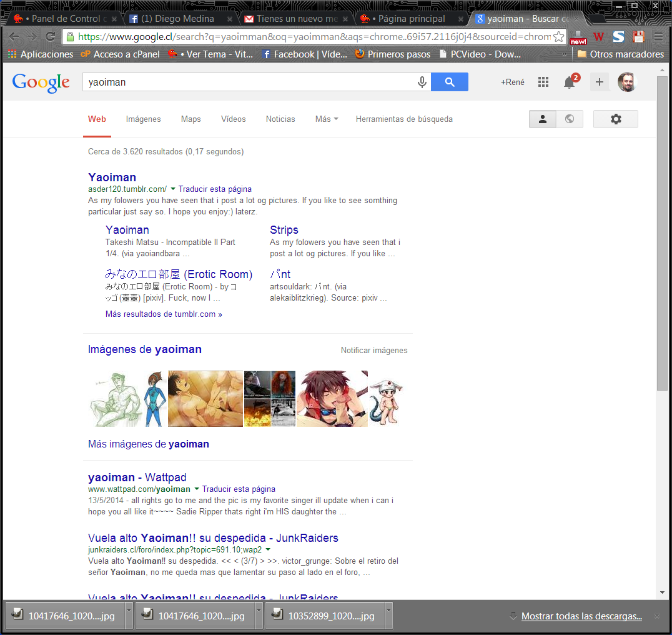Screen dimensions: 672x635
Task: Reload the page with the refresh icon
Action: [51, 37]
